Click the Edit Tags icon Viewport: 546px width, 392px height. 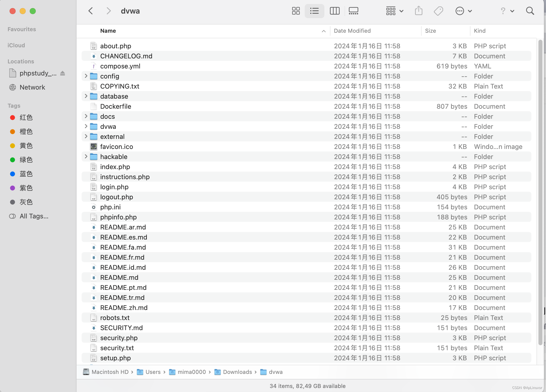pos(438,11)
